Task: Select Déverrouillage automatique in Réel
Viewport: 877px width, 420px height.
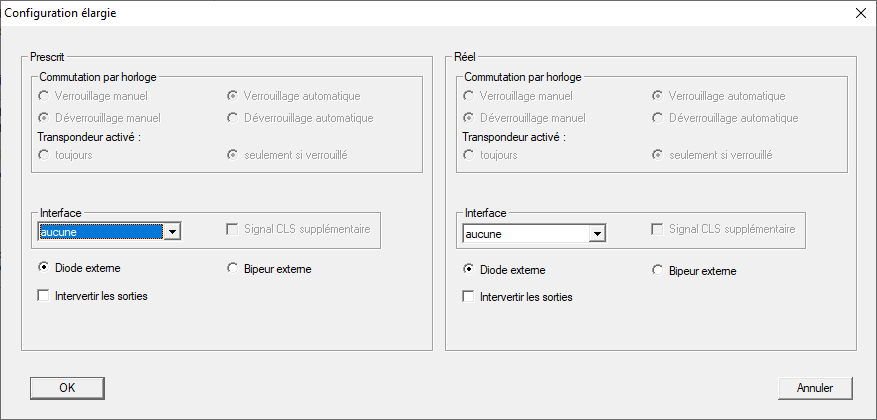Action: click(x=658, y=118)
